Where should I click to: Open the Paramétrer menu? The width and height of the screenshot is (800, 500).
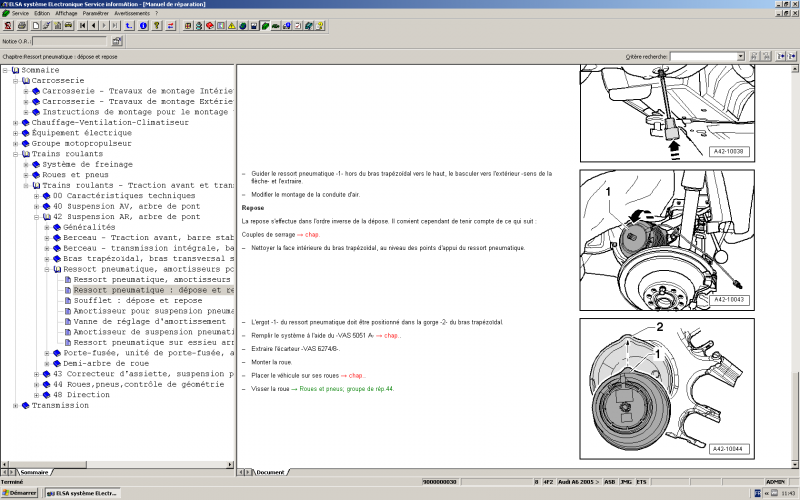coord(95,13)
